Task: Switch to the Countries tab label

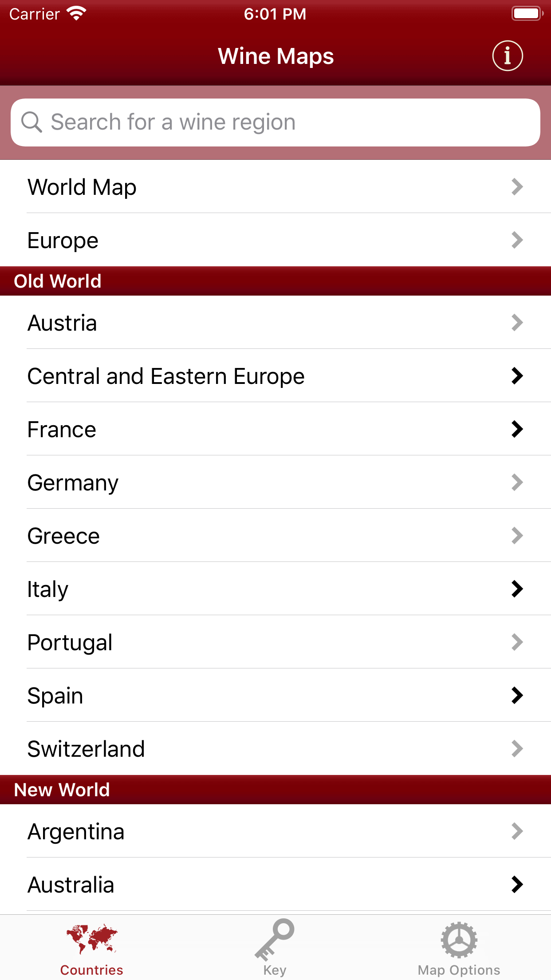Action: [92, 970]
